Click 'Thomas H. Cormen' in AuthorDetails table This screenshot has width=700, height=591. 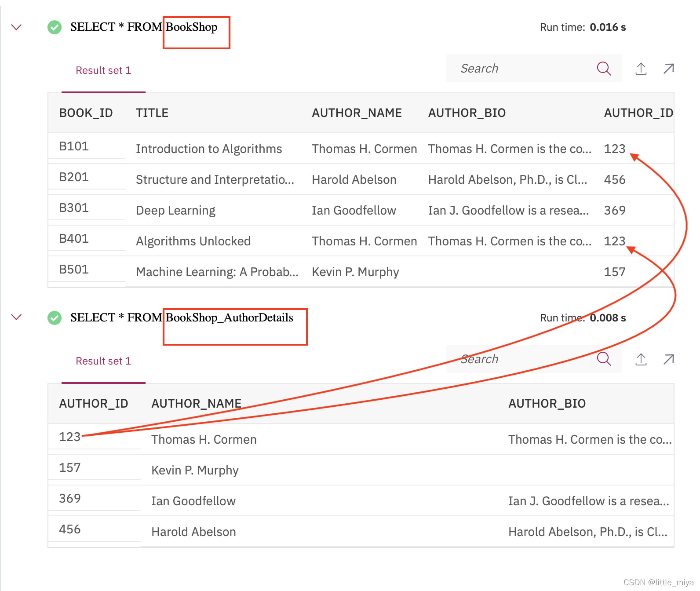click(x=204, y=440)
